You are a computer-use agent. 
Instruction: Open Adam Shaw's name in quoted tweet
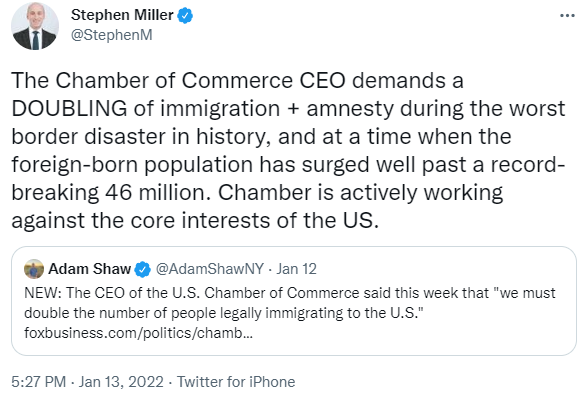click(x=89, y=269)
